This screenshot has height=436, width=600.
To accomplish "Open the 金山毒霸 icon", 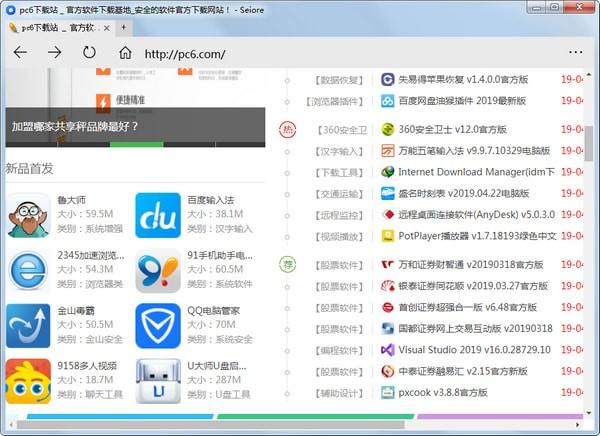I will click(x=28, y=326).
